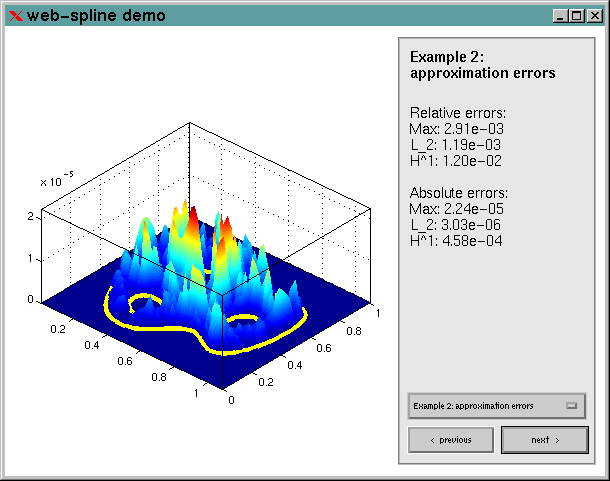Maximize the web-spline demo window
The width and height of the screenshot is (610, 481).
click(575, 16)
